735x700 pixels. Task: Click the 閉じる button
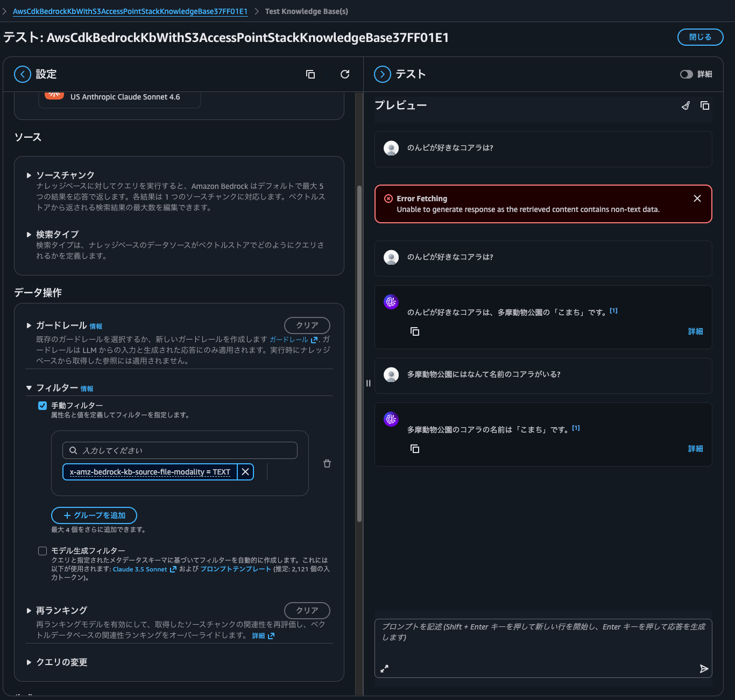click(x=700, y=37)
